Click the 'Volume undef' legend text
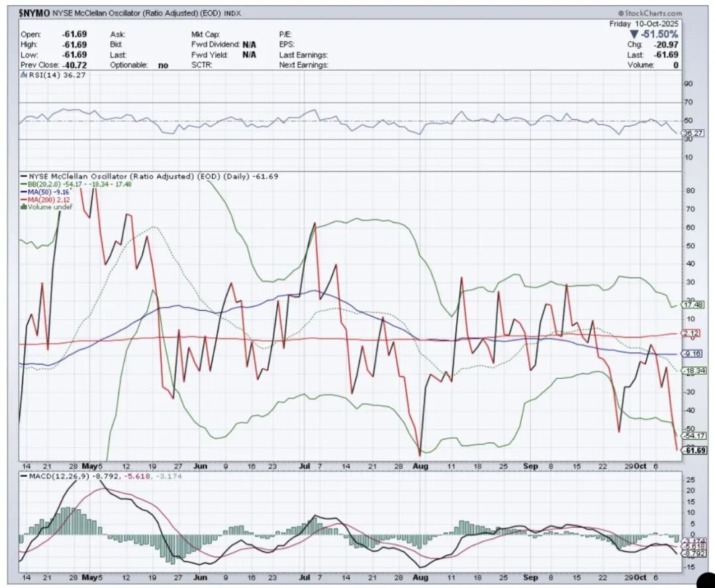Screen dimensions: 715x588 tap(50, 207)
